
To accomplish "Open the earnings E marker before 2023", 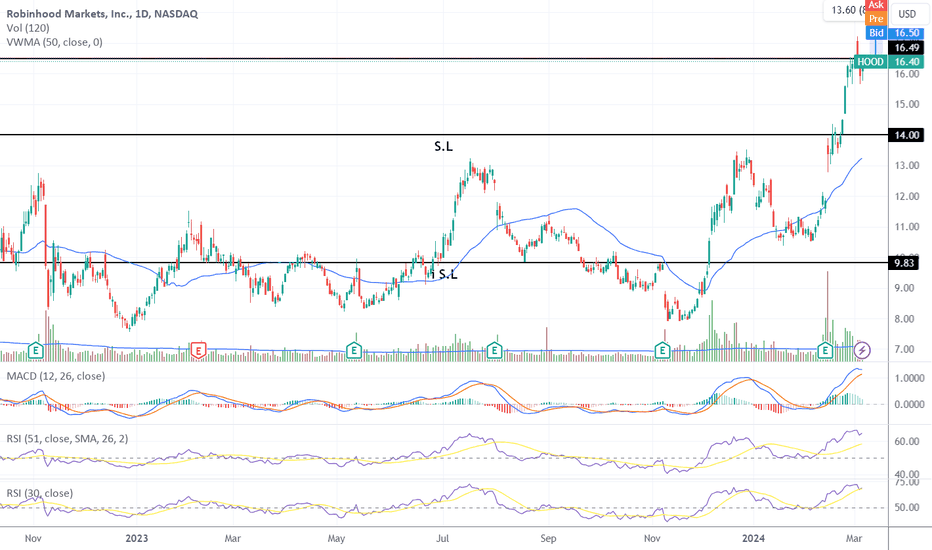I will (x=36, y=351).
